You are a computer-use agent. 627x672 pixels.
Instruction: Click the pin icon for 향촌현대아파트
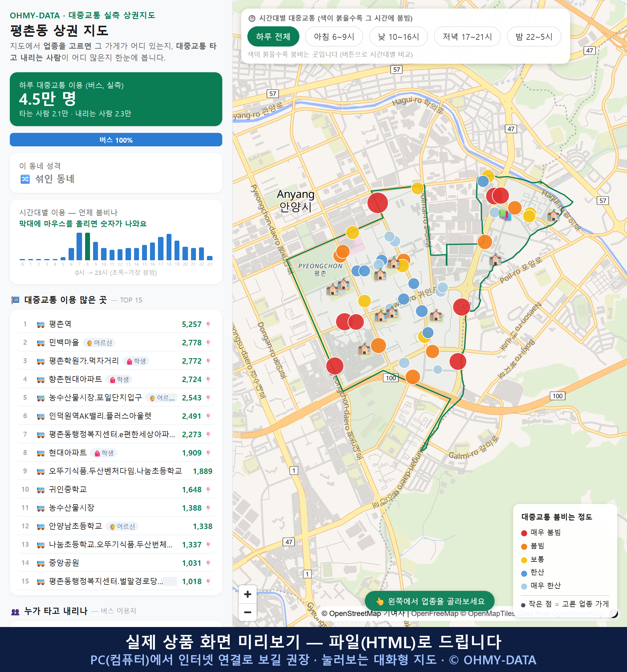pos(208,380)
